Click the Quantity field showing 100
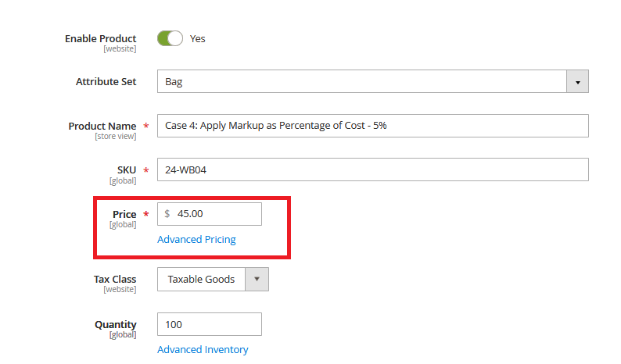This screenshot has width=621, height=364. pyautogui.click(x=209, y=324)
